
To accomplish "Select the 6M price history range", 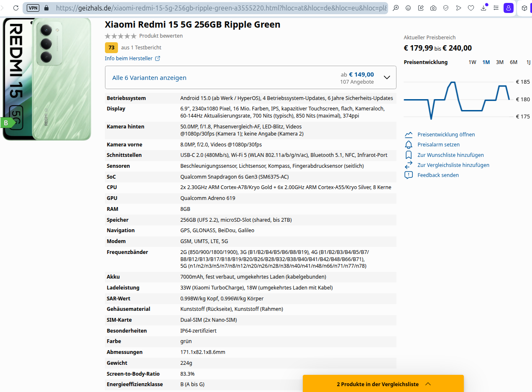I will [514, 62].
